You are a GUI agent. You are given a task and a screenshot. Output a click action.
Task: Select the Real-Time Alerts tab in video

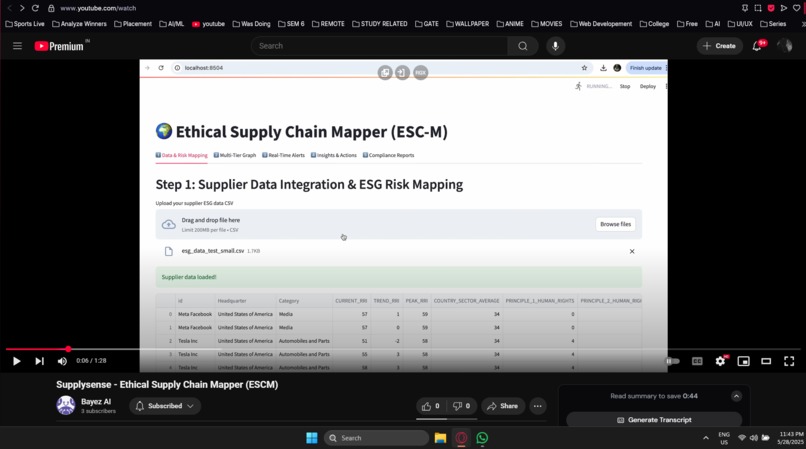pos(283,155)
